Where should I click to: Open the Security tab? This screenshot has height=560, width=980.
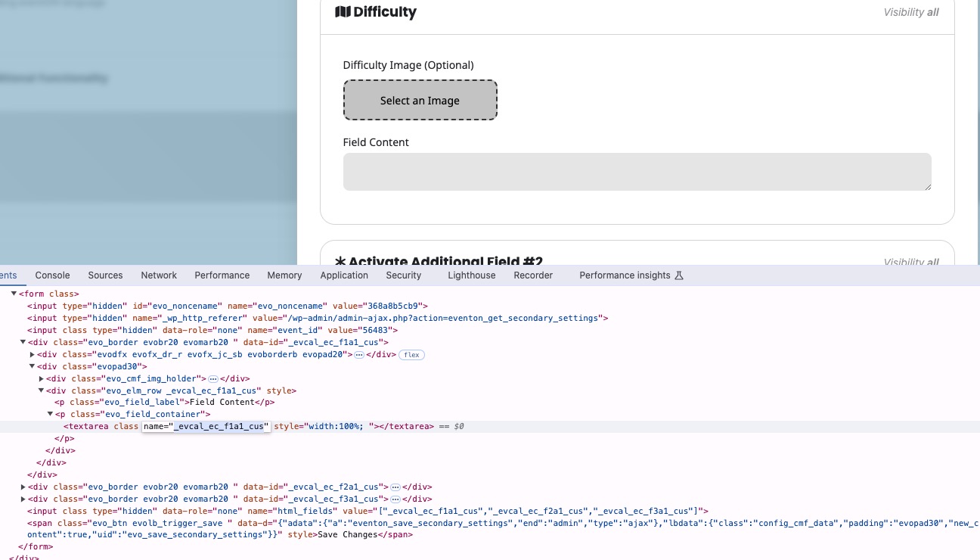click(404, 275)
